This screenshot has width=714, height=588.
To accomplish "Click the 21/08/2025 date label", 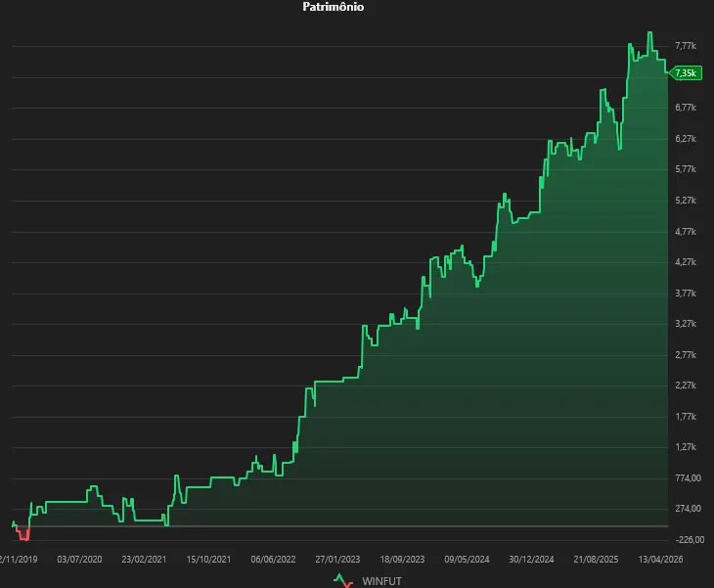I will click(x=597, y=560).
